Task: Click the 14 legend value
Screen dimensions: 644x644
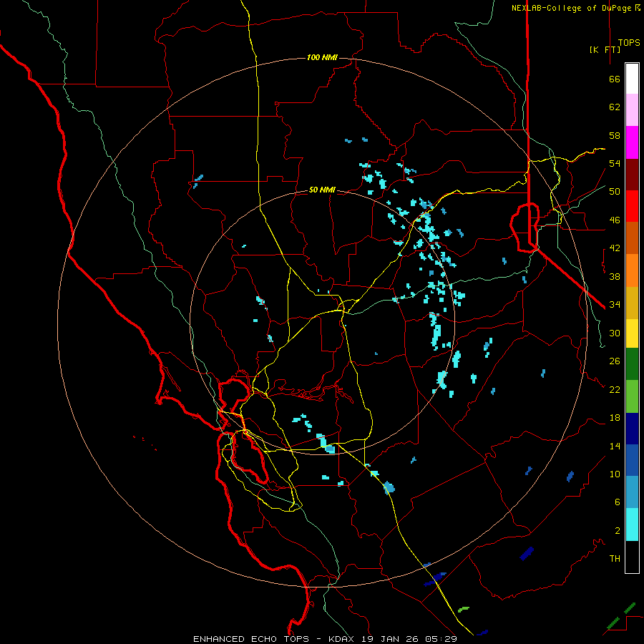Action: 615,446
